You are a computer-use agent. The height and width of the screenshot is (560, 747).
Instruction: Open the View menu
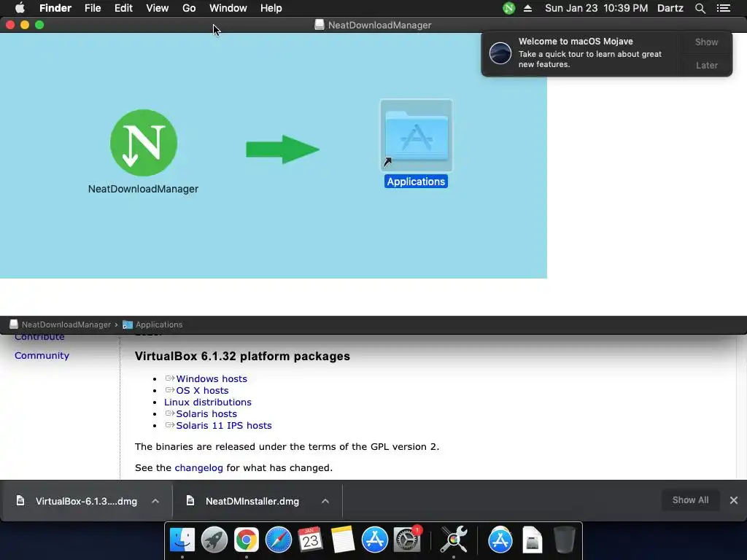click(x=158, y=8)
